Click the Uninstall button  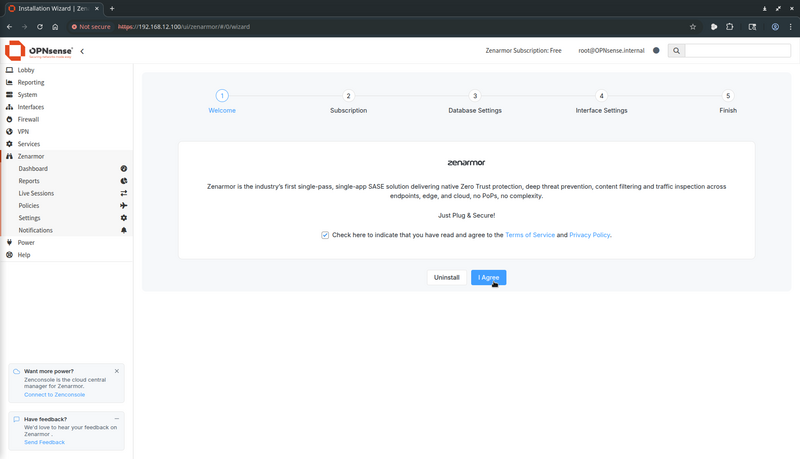(x=446, y=277)
